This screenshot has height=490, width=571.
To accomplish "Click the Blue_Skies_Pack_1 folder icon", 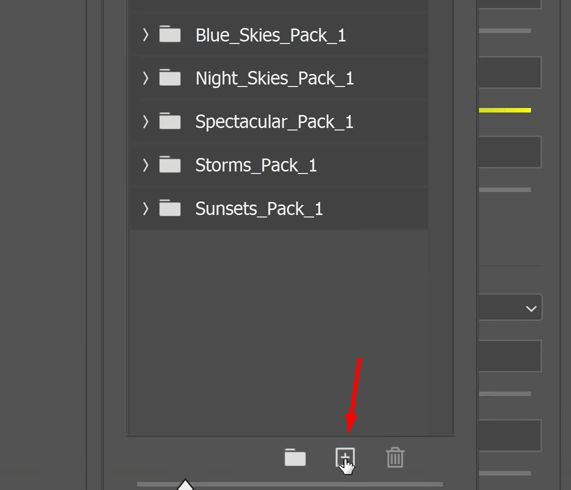I will [170, 34].
